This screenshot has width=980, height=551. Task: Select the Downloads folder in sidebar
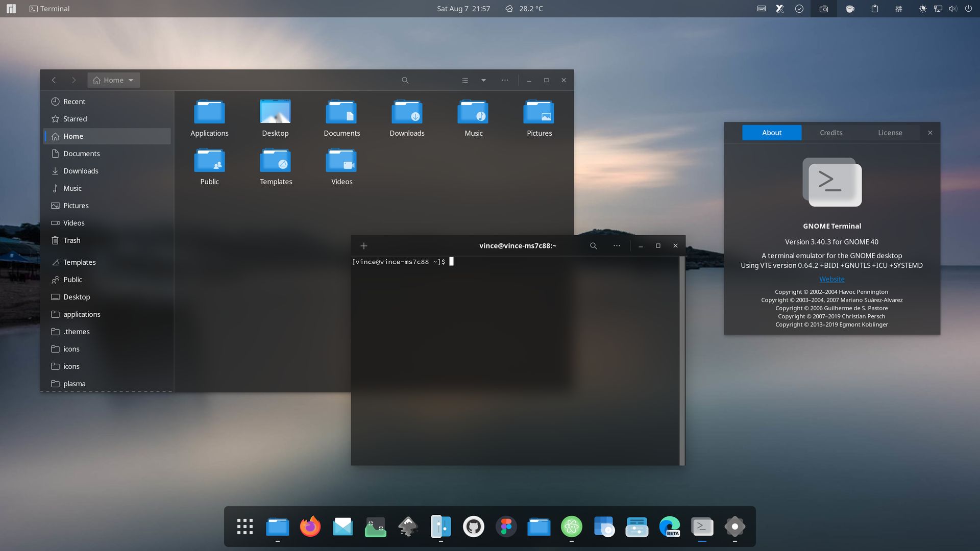[x=80, y=171]
